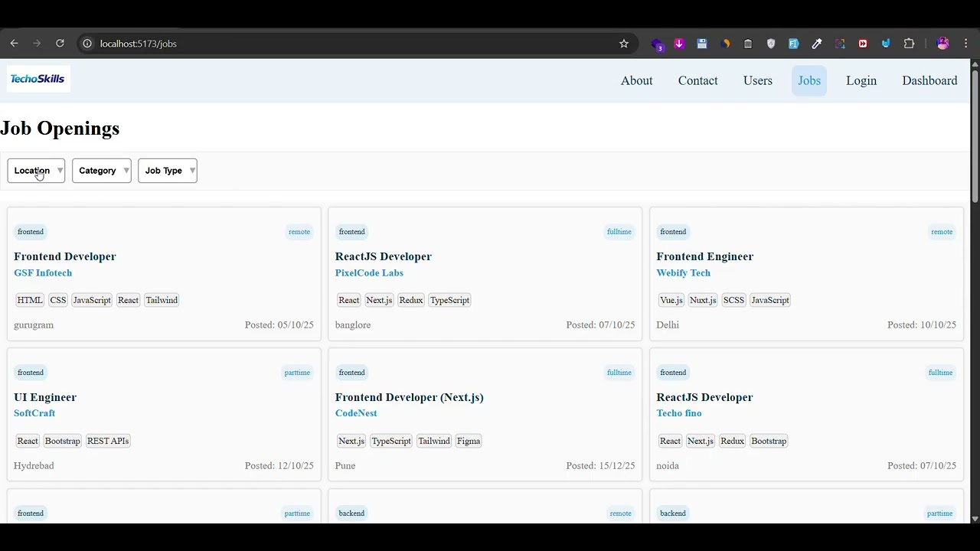Click the trash bin extension icon

tap(748, 44)
